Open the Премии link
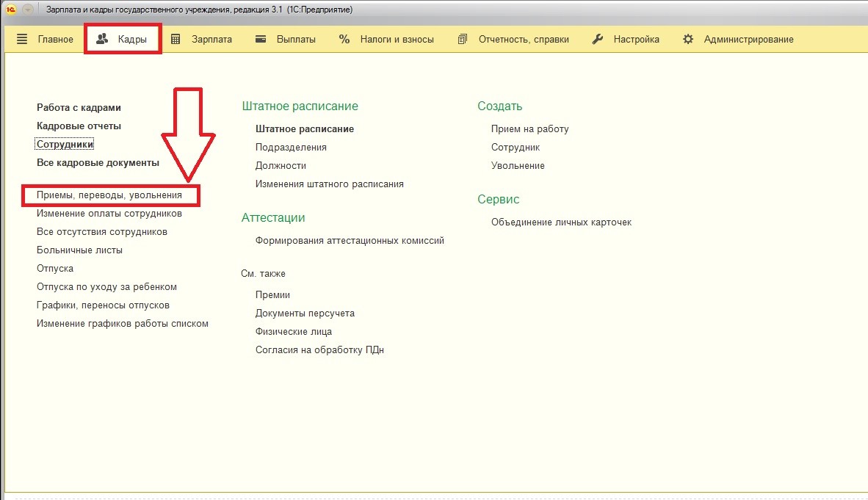868x500 pixels. 272,294
